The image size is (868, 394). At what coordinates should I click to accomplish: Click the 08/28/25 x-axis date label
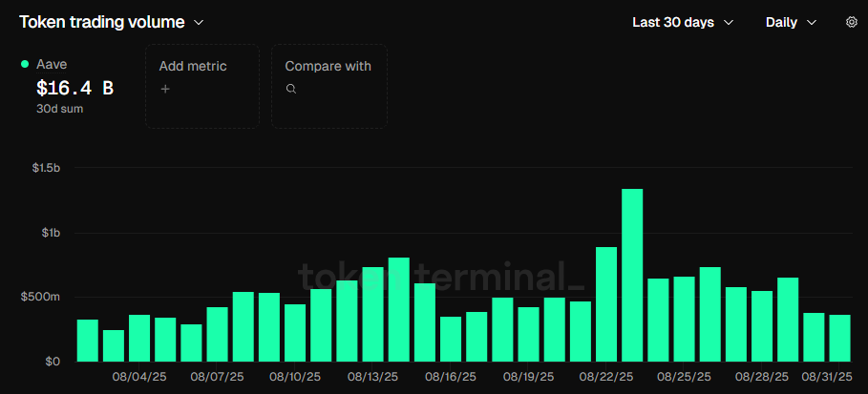(x=762, y=377)
